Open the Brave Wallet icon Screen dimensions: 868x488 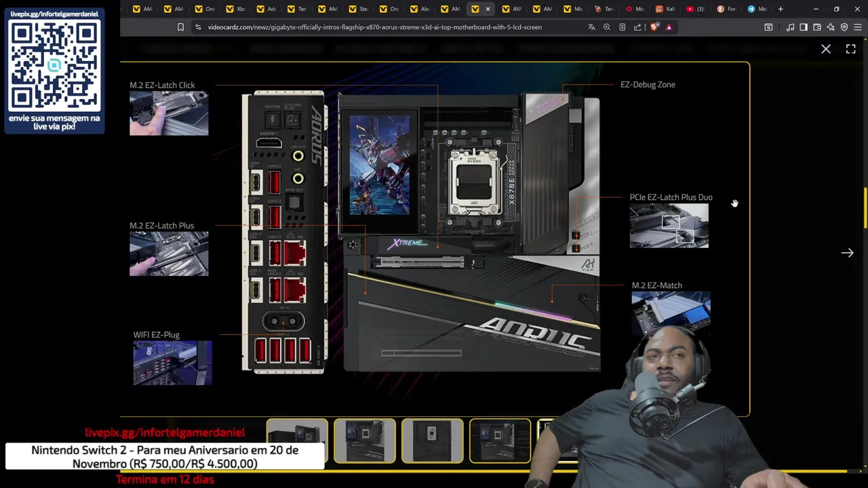pos(817,27)
